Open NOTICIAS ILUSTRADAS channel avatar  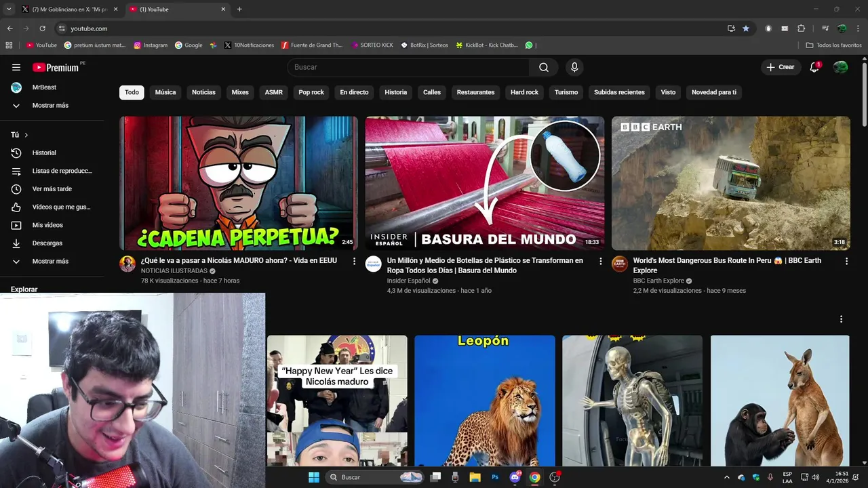coord(127,264)
